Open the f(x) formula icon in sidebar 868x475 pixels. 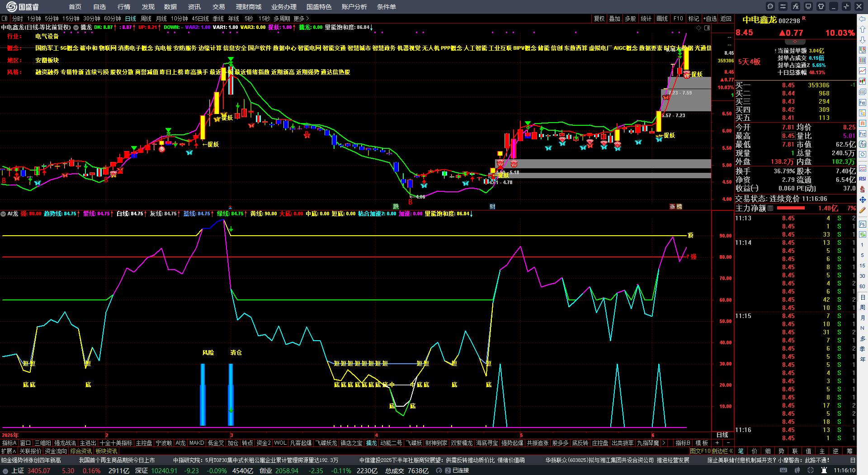(862, 144)
